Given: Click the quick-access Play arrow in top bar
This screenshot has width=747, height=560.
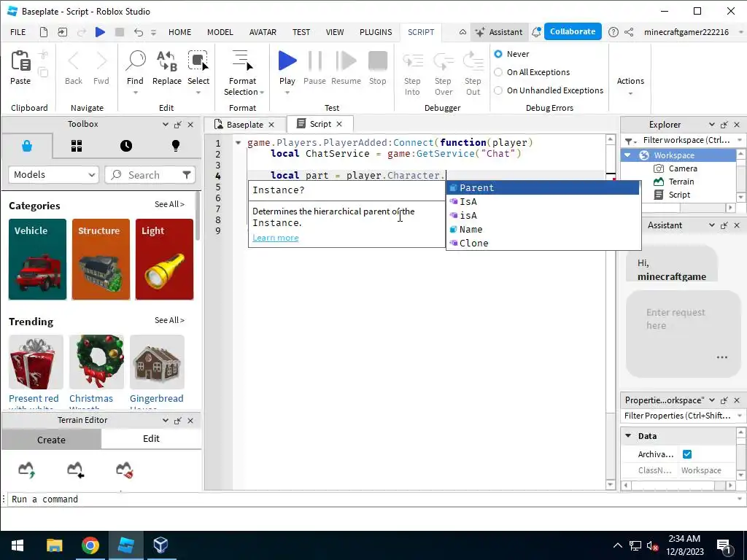Looking at the screenshot, I should pyautogui.click(x=100, y=32).
